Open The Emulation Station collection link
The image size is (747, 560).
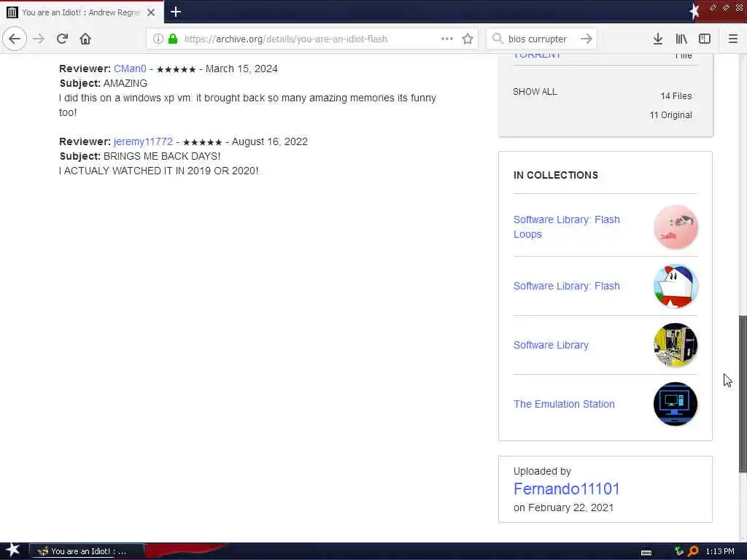pos(564,404)
